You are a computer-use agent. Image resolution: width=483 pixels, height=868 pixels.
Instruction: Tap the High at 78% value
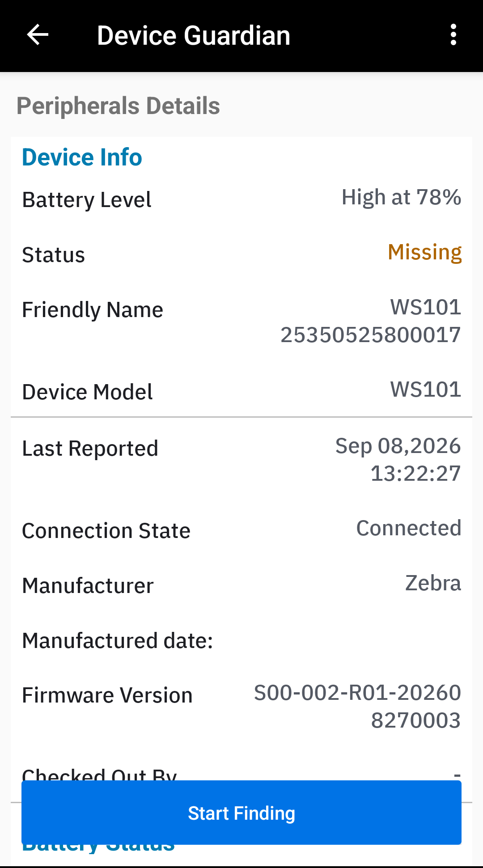(401, 197)
